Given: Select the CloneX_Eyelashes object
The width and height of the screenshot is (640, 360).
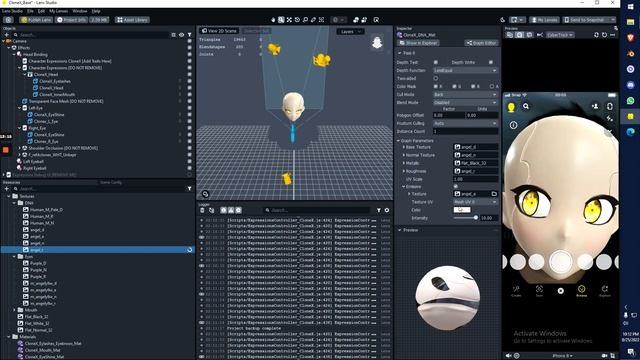Looking at the screenshot, I should pos(55,81).
